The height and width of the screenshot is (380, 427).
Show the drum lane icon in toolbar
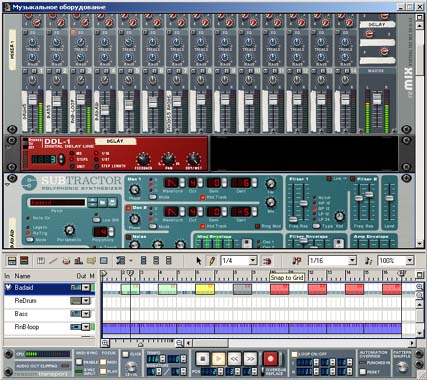tap(66, 260)
